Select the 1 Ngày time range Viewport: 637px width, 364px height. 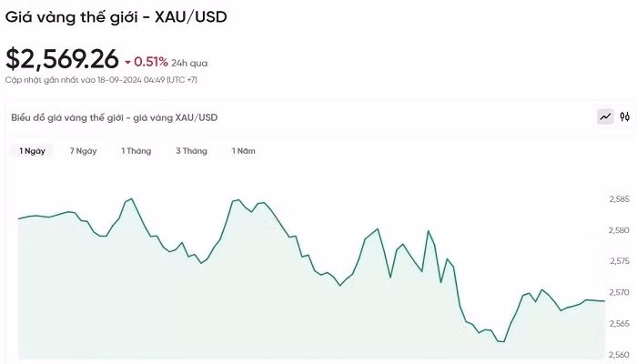[x=34, y=151]
